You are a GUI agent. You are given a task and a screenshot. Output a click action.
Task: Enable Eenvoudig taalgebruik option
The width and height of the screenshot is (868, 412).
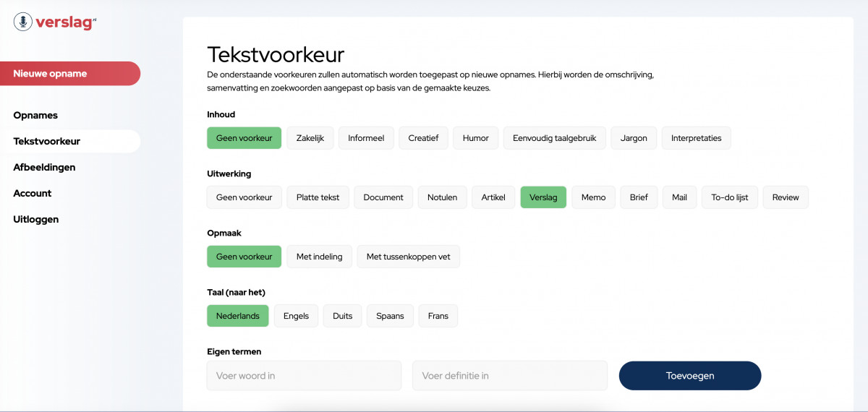point(554,138)
